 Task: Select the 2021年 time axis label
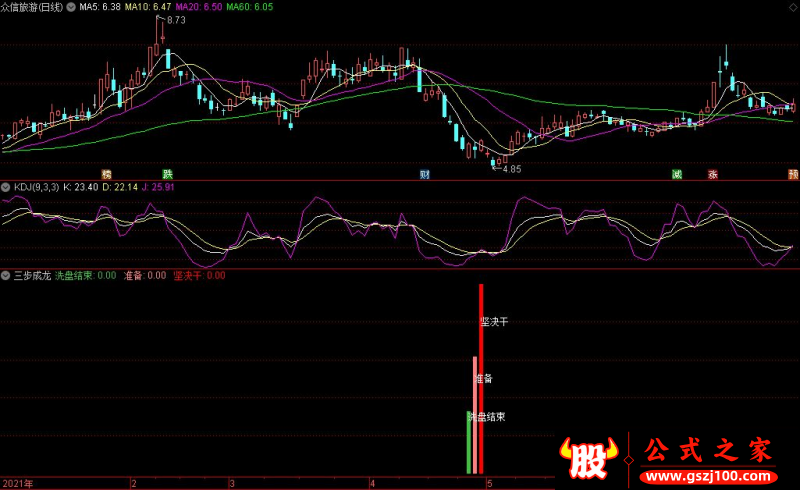[x=17, y=483]
